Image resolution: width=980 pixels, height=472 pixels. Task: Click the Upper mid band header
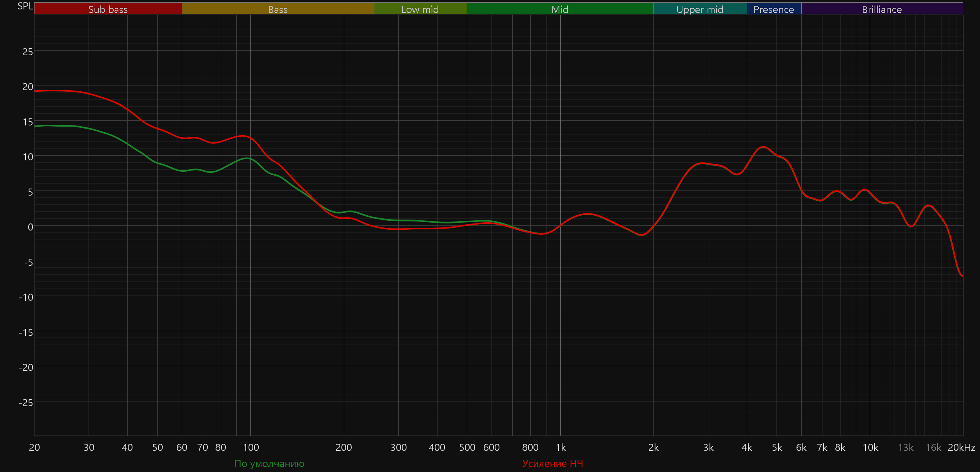(x=700, y=9)
